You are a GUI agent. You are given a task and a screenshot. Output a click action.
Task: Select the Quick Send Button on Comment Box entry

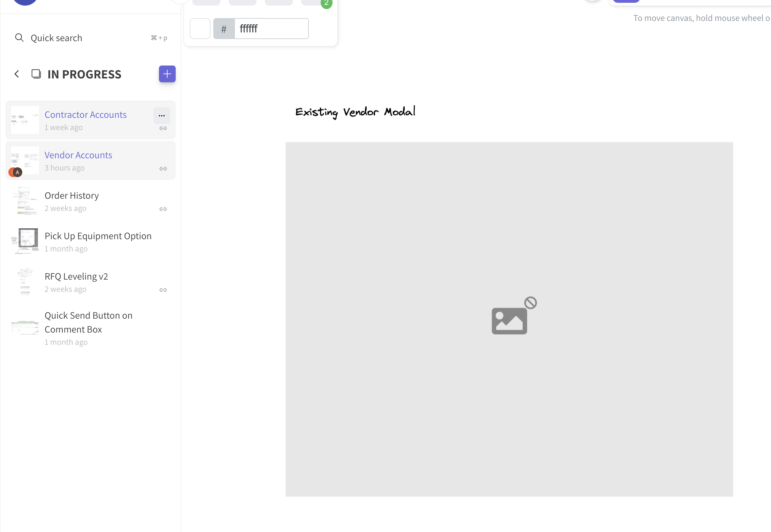coord(89,322)
